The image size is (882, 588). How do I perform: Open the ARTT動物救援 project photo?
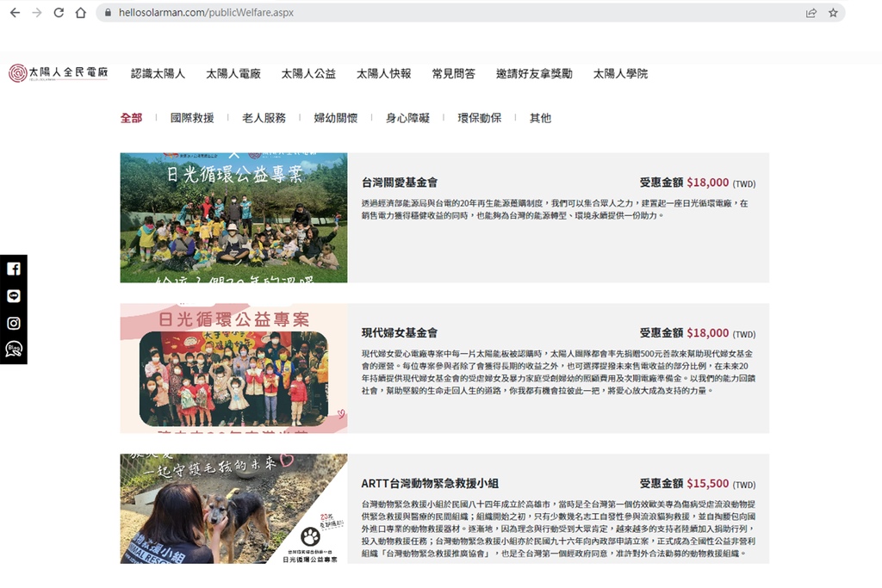point(233,509)
